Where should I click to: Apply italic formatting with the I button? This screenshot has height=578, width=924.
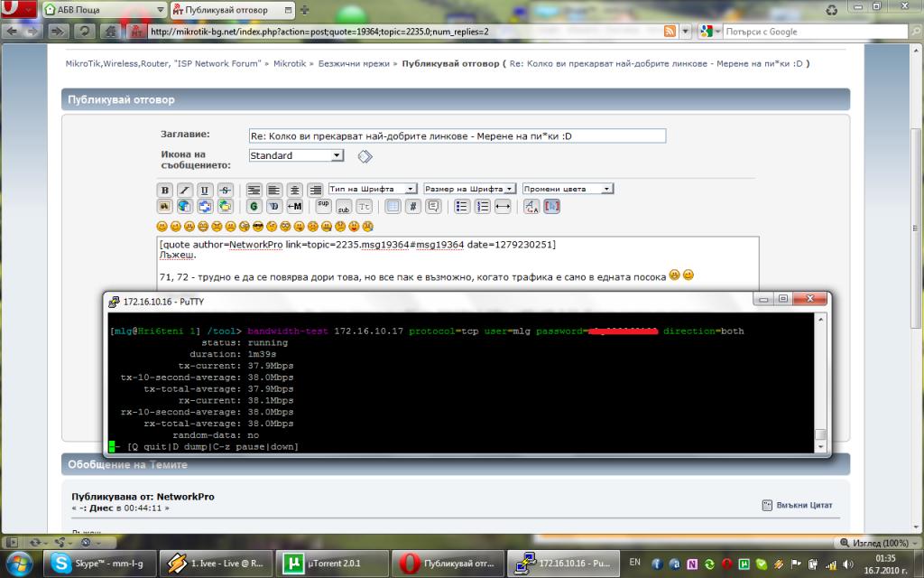(185, 190)
